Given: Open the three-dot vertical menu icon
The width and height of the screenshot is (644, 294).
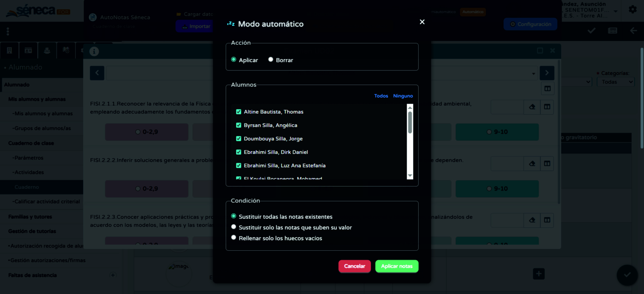Looking at the screenshot, I should click(8, 31).
